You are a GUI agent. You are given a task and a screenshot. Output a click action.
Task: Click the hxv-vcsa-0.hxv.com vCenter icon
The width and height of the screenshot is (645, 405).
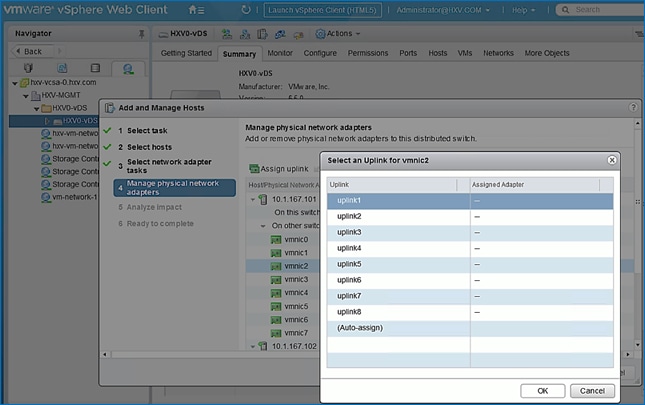[x=25, y=83]
